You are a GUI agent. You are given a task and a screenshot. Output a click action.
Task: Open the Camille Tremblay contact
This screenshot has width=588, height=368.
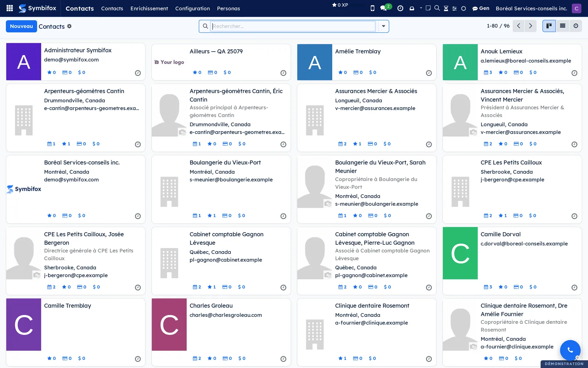pos(76,332)
